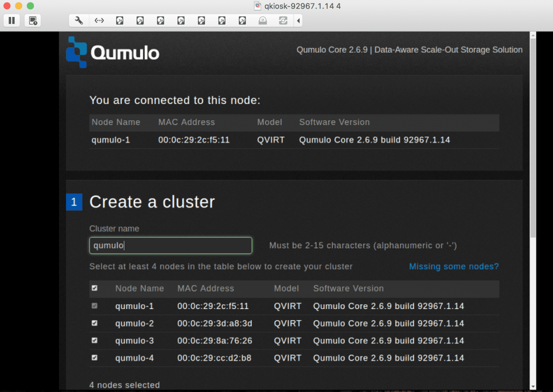Image resolution: width=553 pixels, height=392 pixels.
Task: Select the qumulo-1 row in connected node table
Action: click(242, 140)
